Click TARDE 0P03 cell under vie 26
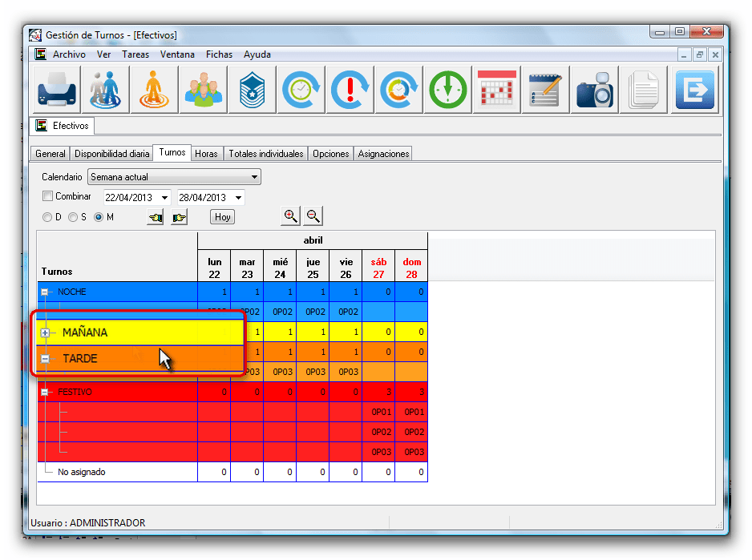The width and height of the screenshot is (752, 560). (x=346, y=372)
